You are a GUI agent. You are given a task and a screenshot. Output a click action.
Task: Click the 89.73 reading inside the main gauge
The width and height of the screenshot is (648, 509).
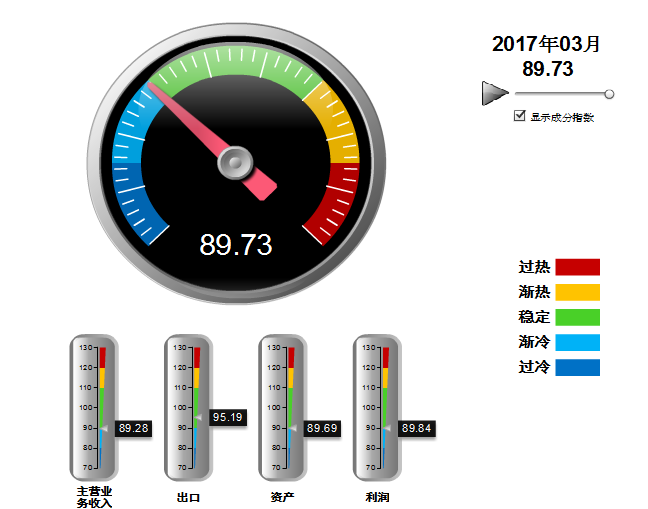pyautogui.click(x=236, y=244)
